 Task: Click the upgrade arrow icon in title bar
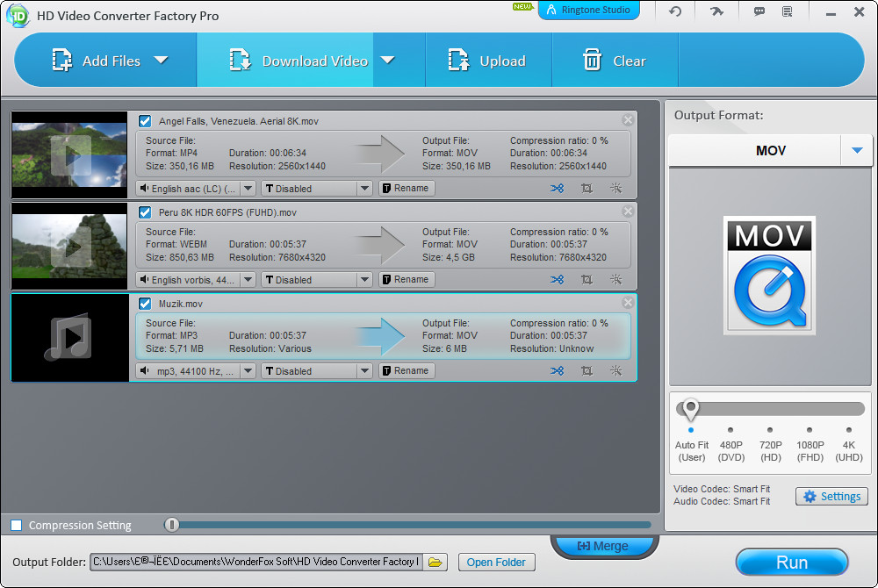click(x=716, y=11)
